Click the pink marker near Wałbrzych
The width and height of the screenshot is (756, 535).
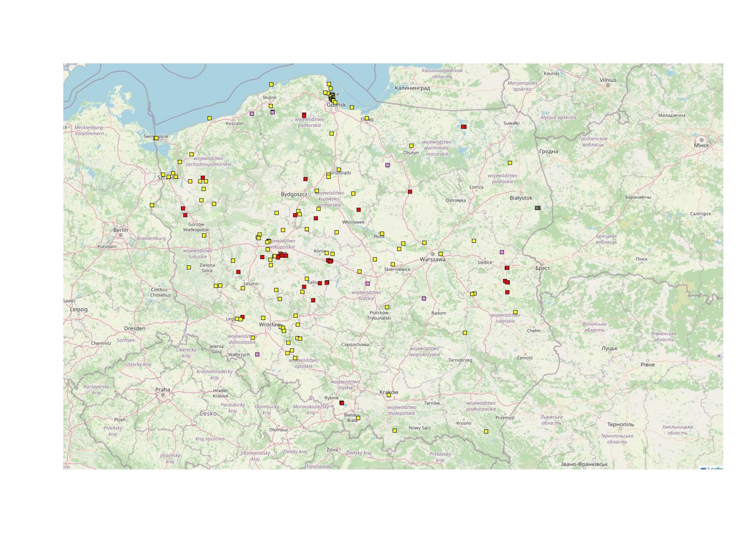pos(257,354)
